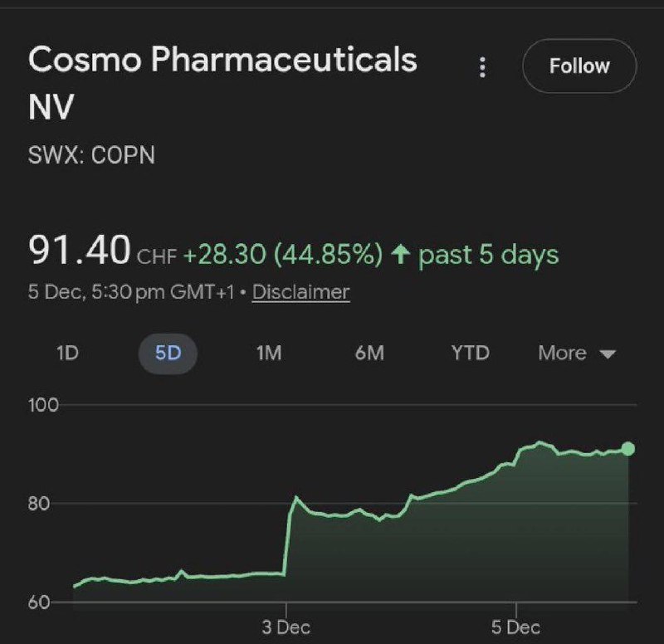This screenshot has height=644, width=664.
Task: Expand the More time ranges dropdown
Action: click(577, 353)
